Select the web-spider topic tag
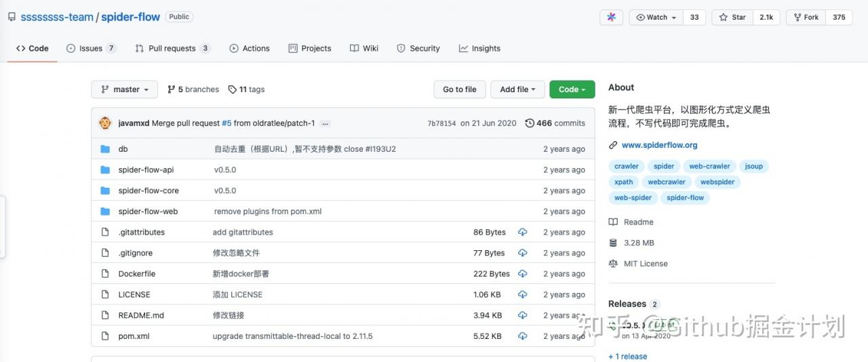 [633, 198]
